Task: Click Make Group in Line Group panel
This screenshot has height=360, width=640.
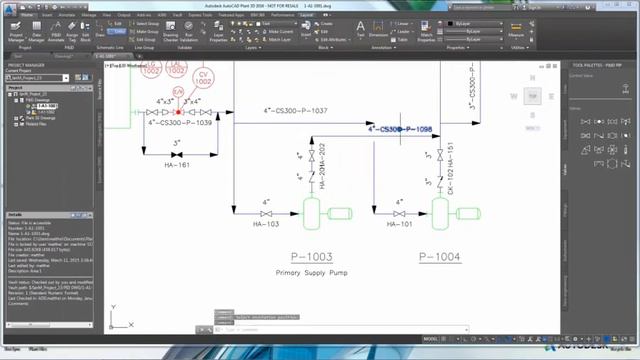Action: [x=144, y=32]
